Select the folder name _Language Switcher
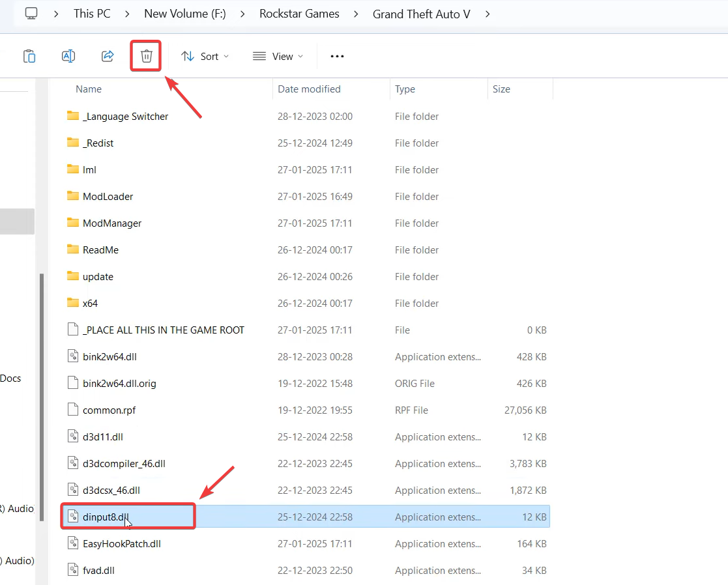 (125, 117)
